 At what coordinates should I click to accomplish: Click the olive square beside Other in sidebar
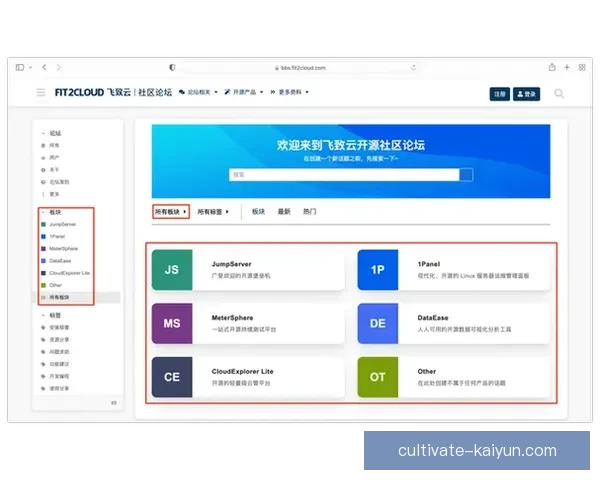(43, 285)
